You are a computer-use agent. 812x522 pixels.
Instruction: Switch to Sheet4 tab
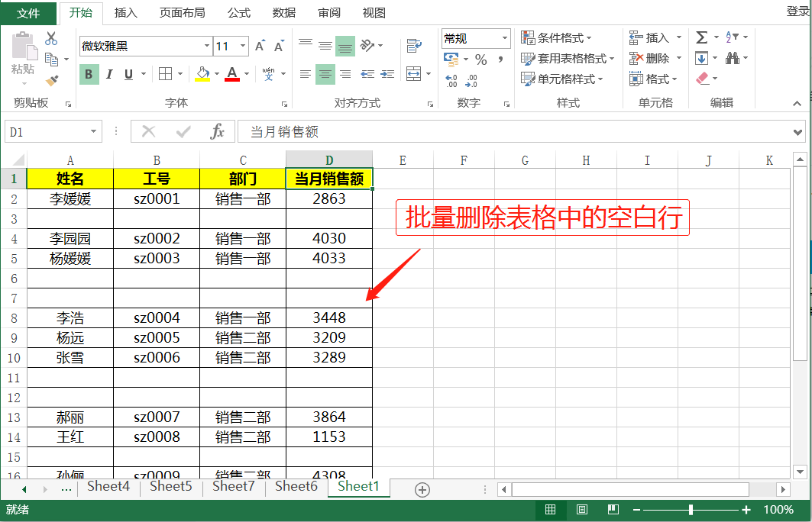coord(108,487)
